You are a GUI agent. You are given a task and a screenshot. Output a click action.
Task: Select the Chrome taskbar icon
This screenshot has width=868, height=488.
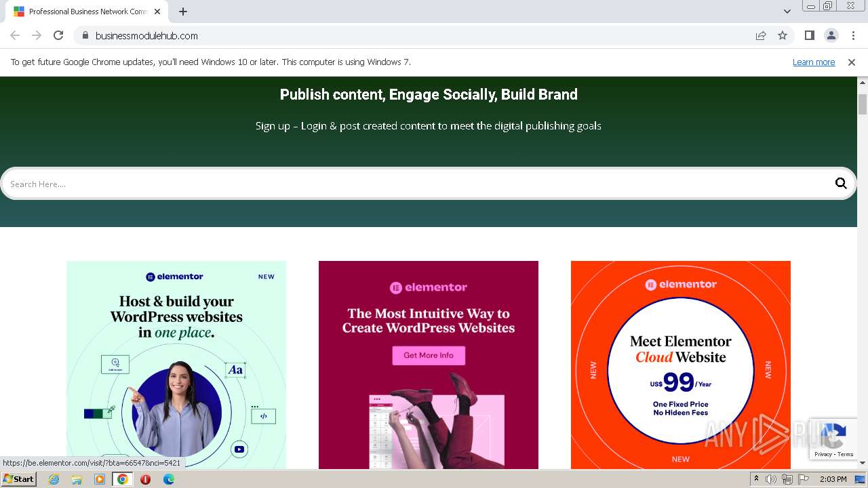[123, 479]
